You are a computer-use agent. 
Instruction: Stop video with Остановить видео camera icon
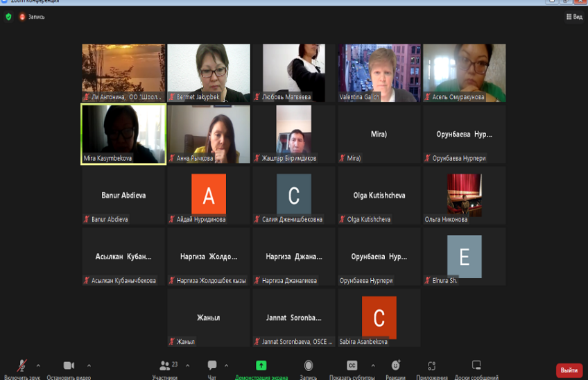[69, 366]
